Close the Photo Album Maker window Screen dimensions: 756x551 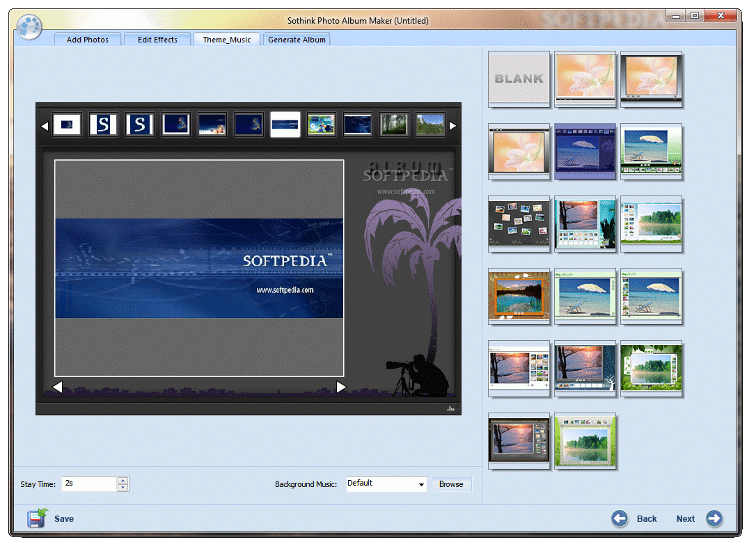coord(720,16)
